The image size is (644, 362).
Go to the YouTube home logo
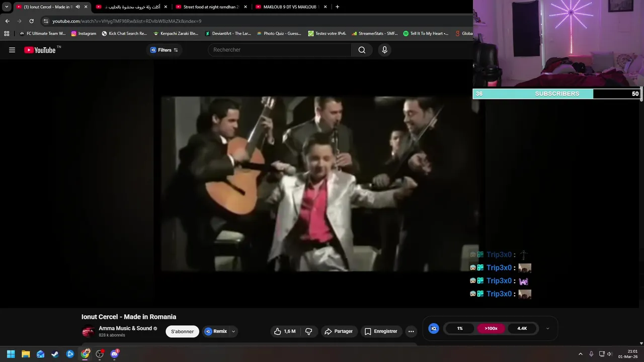tap(40, 50)
